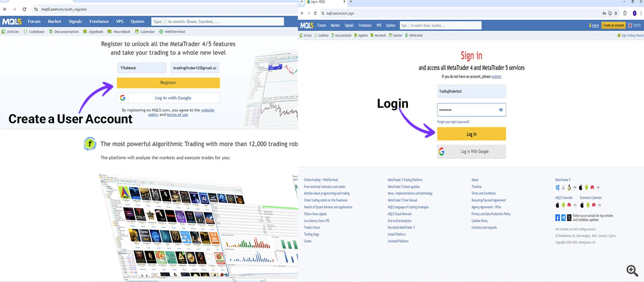Open Signals menu on the register page
Image resolution: width=644 pixels, height=282 pixels.
pos(75,21)
